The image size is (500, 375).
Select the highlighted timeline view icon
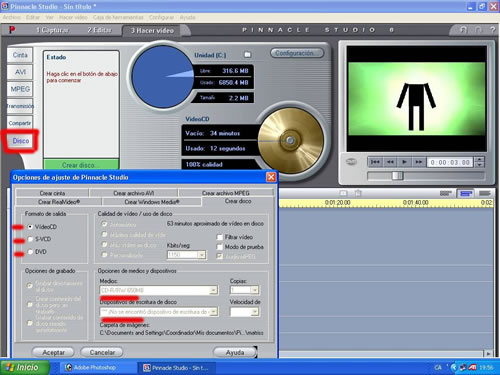coord(466,193)
